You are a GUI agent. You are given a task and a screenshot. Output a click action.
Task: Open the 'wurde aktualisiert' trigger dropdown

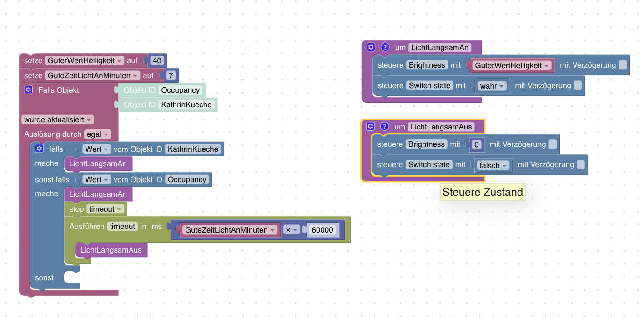pos(58,120)
